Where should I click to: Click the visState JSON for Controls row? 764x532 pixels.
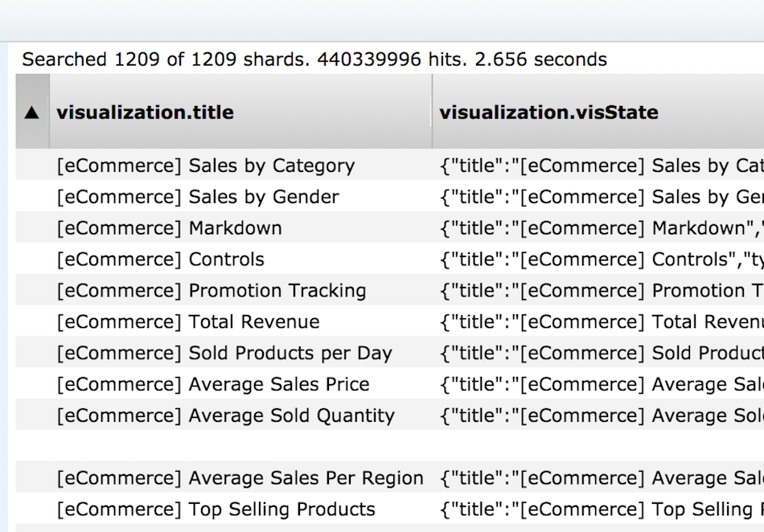(601, 260)
